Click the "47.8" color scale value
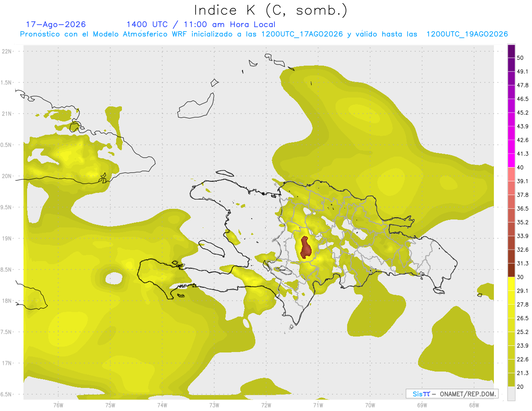The image size is (532, 411). coord(523,85)
